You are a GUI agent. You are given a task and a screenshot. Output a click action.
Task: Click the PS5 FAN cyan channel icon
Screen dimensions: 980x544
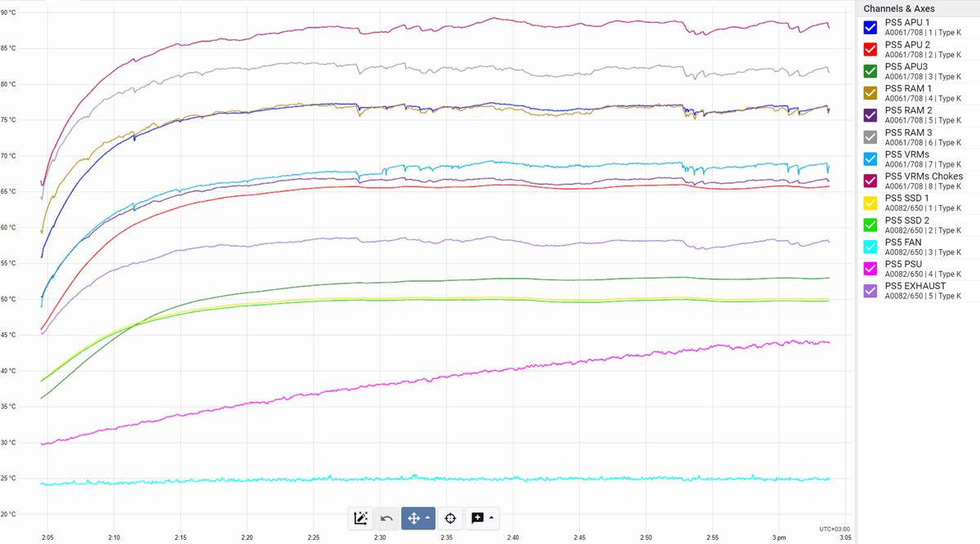click(870, 247)
